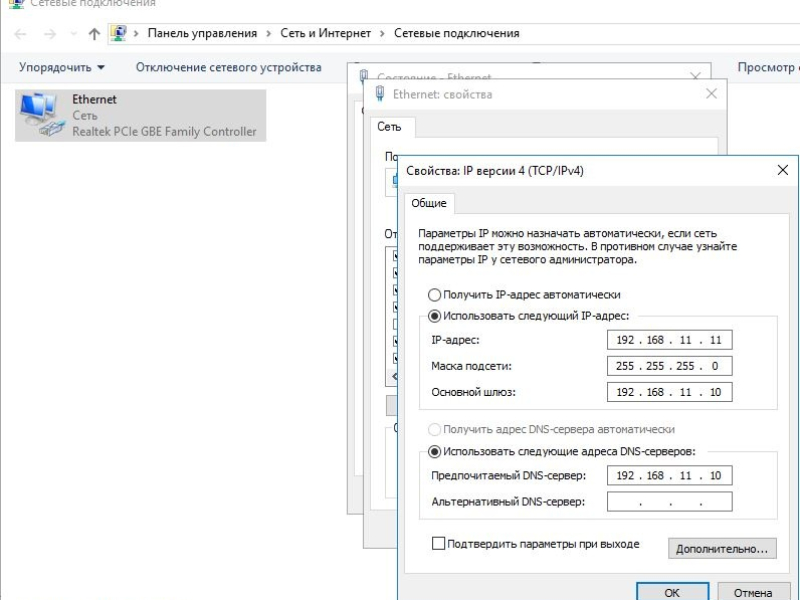Open the Сеть tab
The width and height of the screenshot is (800, 600).
click(389, 127)
